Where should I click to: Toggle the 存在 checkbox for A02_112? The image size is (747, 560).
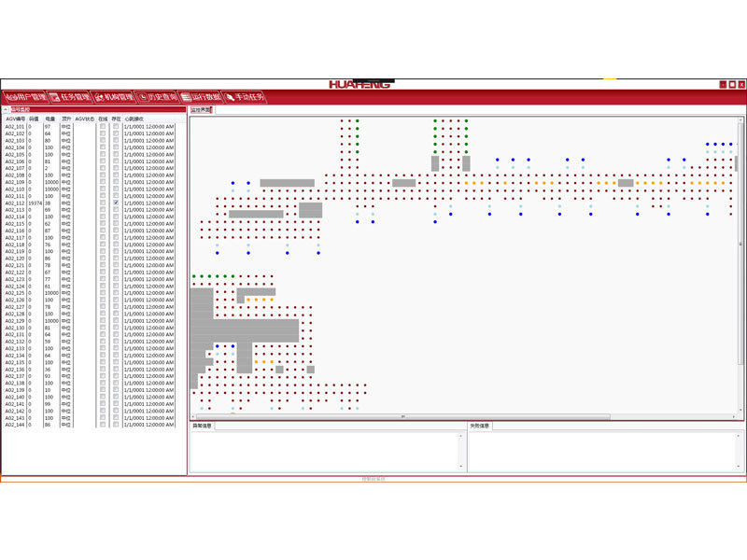click(116, 203)
